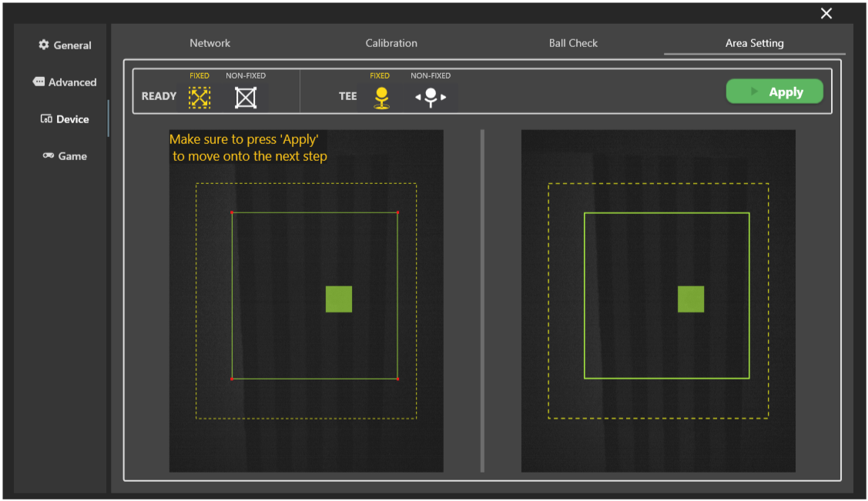Go to the Device settings section
Viewport: 868px width, 501px height.
pos(65,119)
